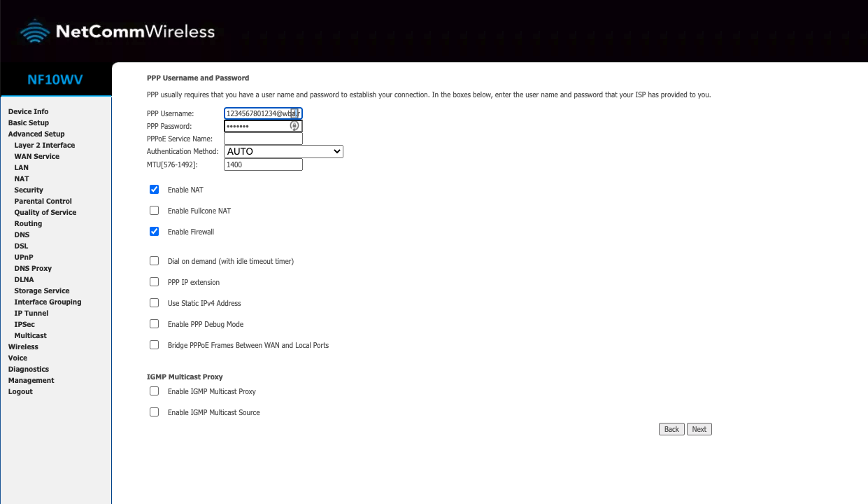Select IPSec menu item
The height and width of the screenshot is (504, 868).
point(24,325)
